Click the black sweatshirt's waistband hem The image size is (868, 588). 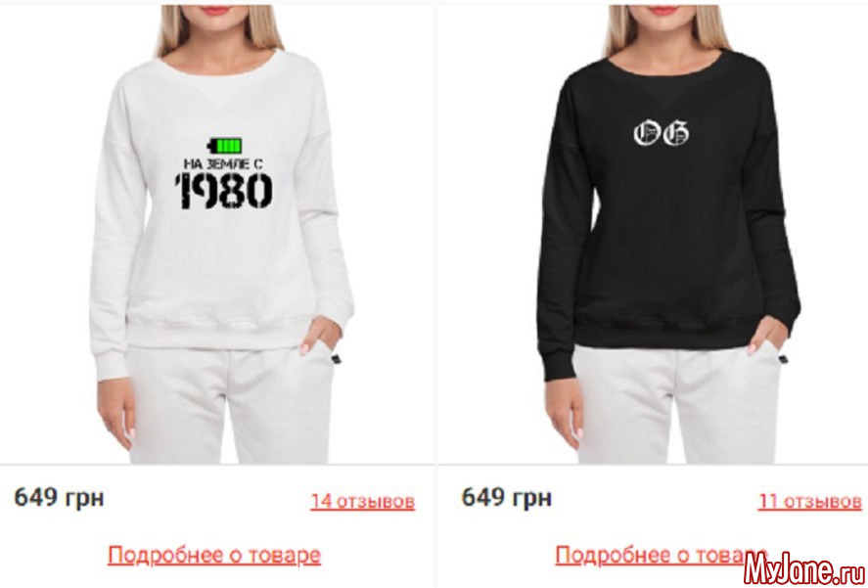click(x=666, y=332)
